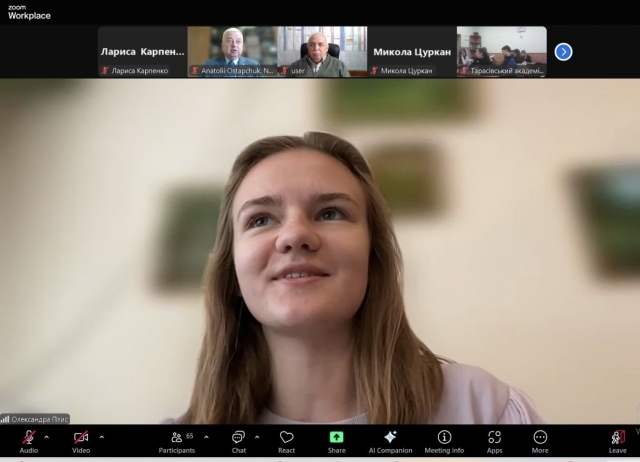
Task: Open the More options menu
Action: pos(540,442)
